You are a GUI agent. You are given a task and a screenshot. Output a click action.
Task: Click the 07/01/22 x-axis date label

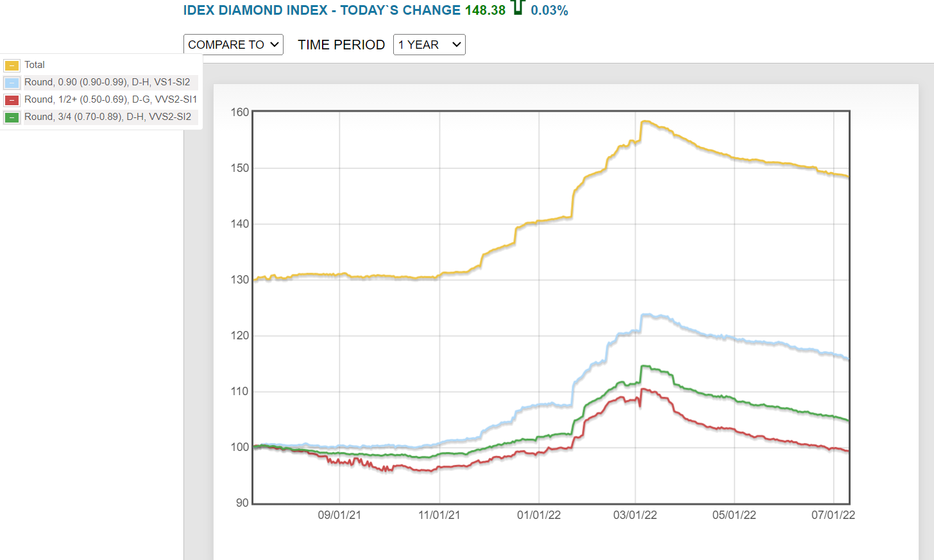(833, 515)
